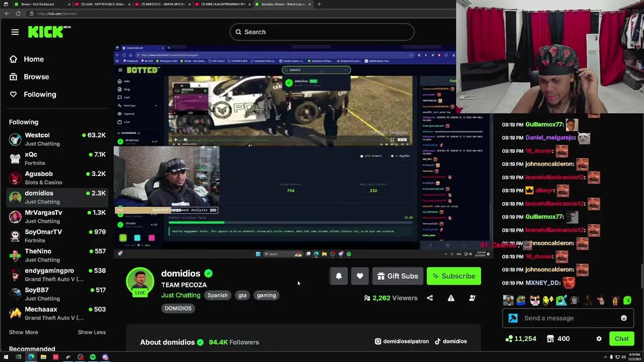The width and height of the screenshot is (644, 362).
Task: Click the 11,254 channel points counter
Action: (x=521, y=339)
